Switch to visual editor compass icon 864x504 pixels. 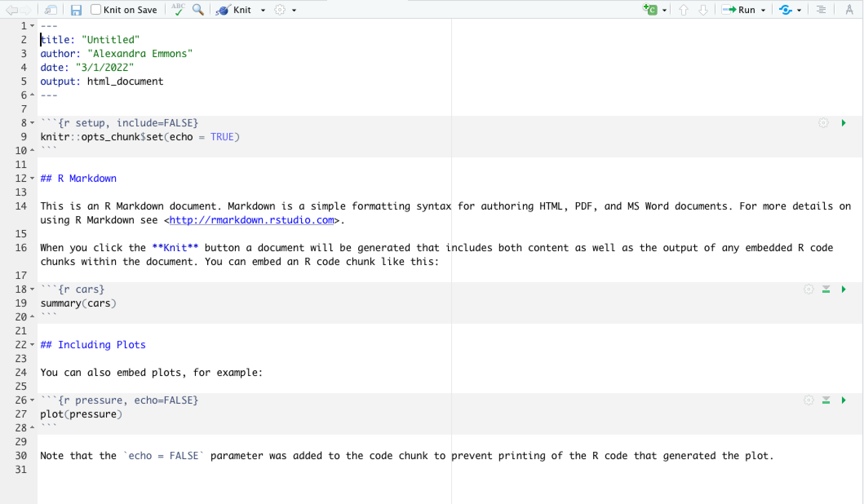[x=849, y=10]
